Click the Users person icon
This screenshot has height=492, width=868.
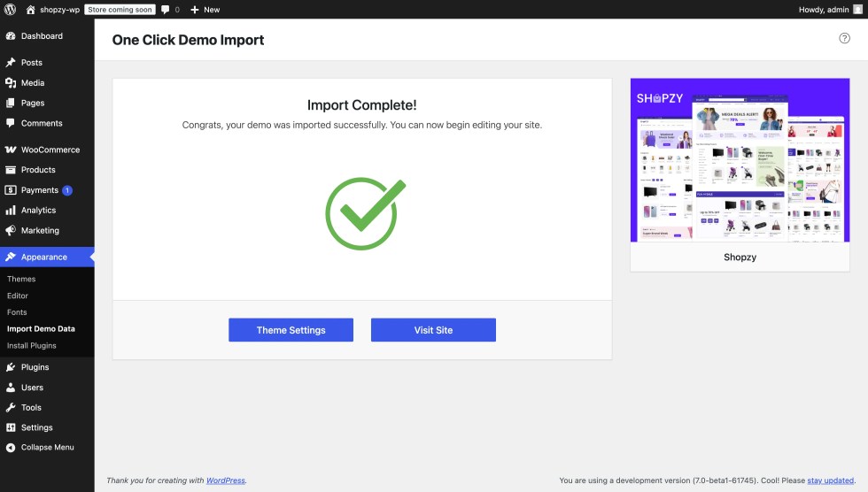pyautogui.click(x=11, y=388)
